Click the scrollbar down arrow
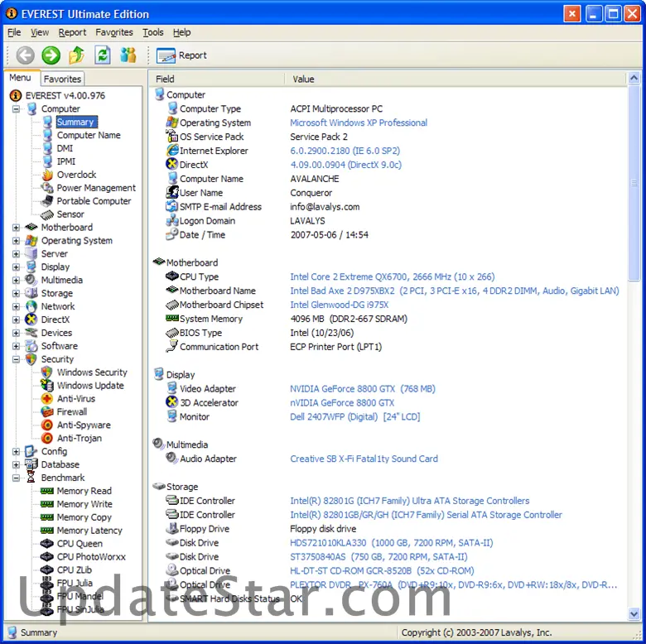The height and width of the screenshot is (644, 646). [634, 614]
